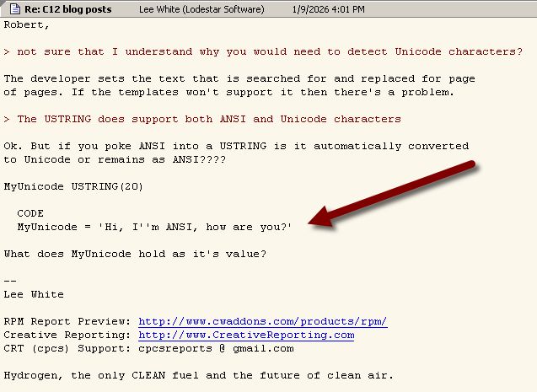The image size is (537, 392).
Task: Click the red arrow annotation
Action: [x=395, y=193]
